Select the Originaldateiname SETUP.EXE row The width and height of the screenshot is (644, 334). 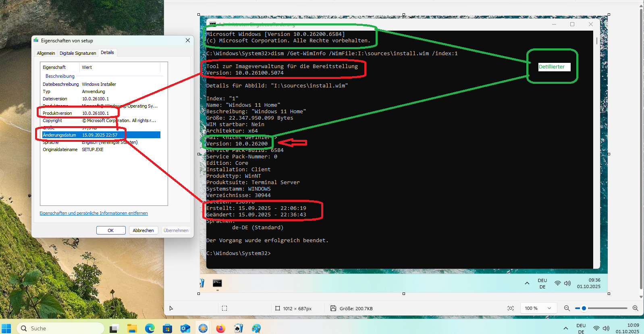(101, 149)
